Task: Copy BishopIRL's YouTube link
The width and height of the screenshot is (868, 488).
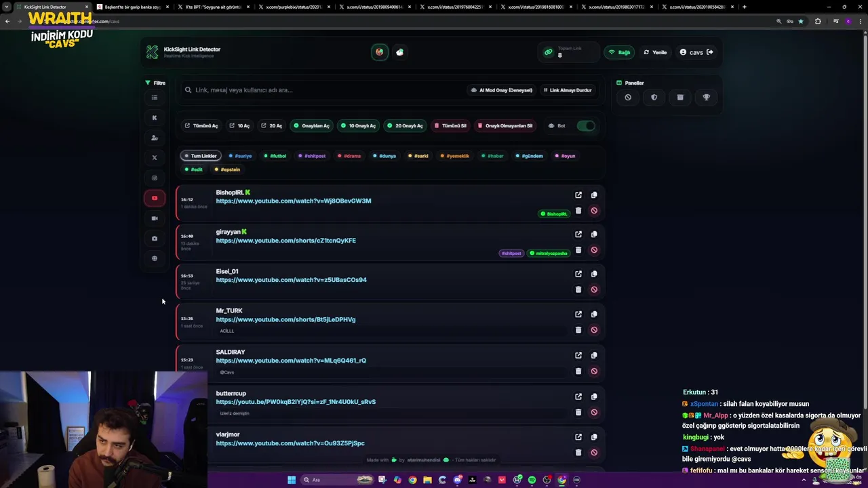Action: click(x=594, y=195)
